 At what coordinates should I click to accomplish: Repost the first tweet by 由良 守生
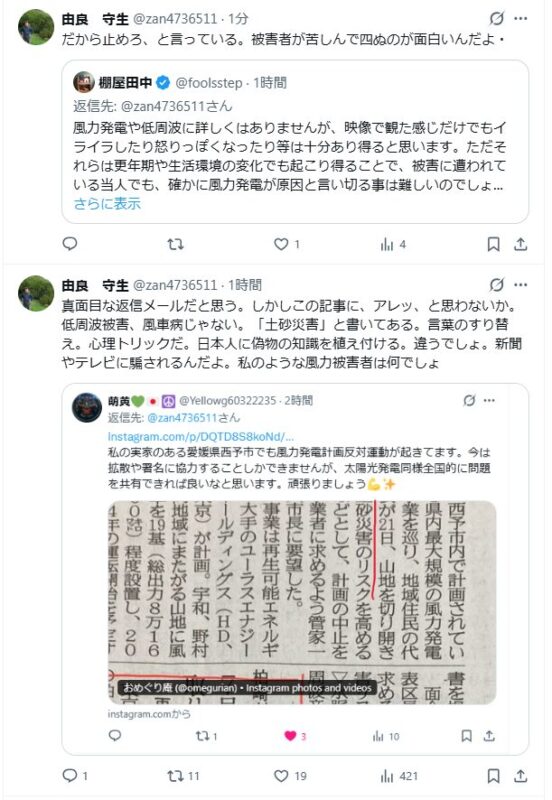click(175, 244)
